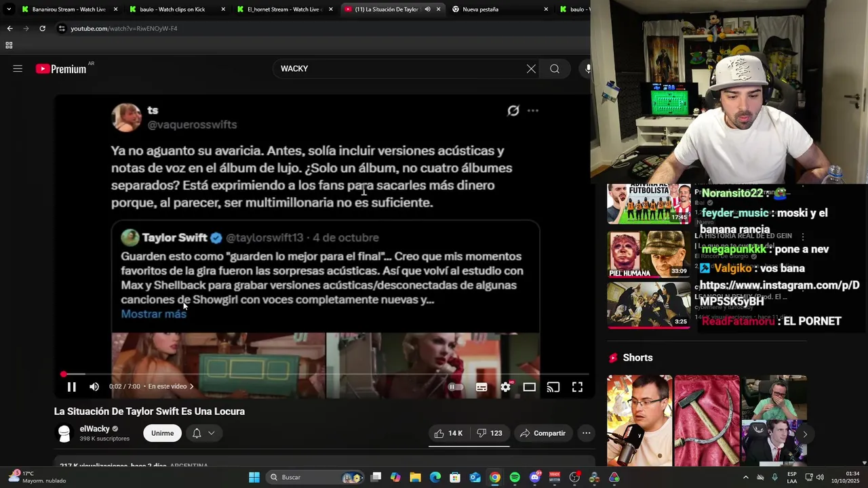The image size is (868, 488).
Task: Close the Nueva pestaña tab
Action: [546, 9]
